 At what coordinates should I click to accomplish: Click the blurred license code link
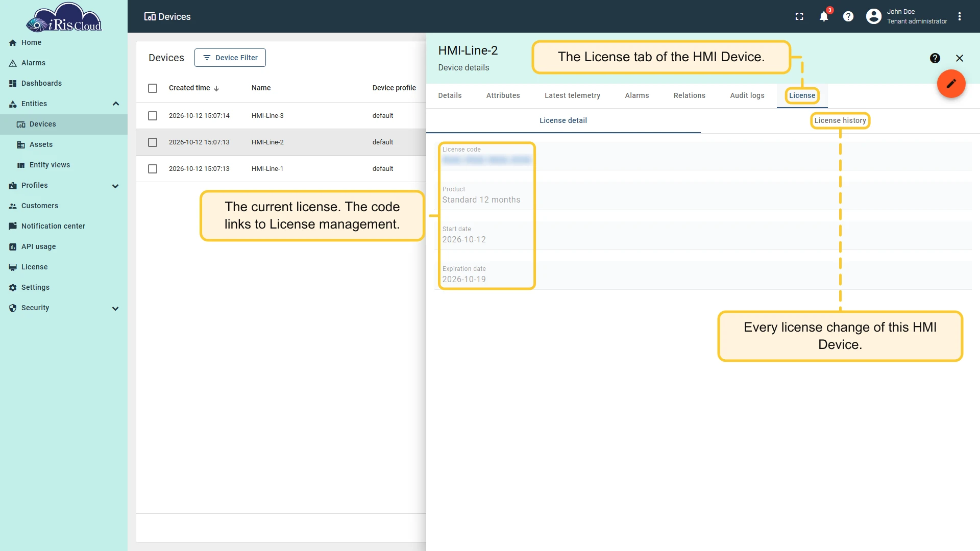point(486,160)
